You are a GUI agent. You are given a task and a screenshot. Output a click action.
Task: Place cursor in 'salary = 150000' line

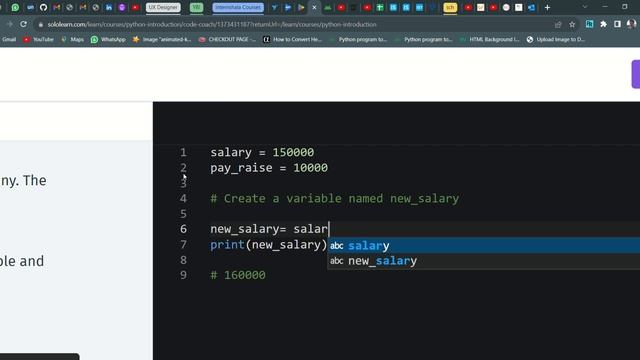(262, 152)
